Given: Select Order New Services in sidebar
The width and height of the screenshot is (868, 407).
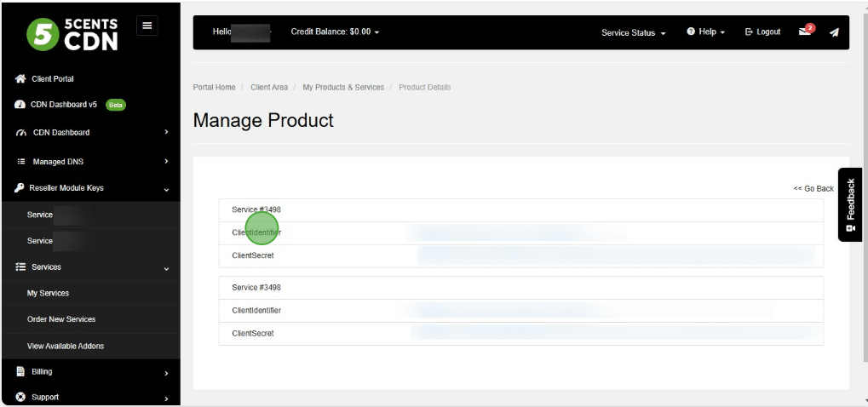Looking at the screenshot, I should [61, 319].
